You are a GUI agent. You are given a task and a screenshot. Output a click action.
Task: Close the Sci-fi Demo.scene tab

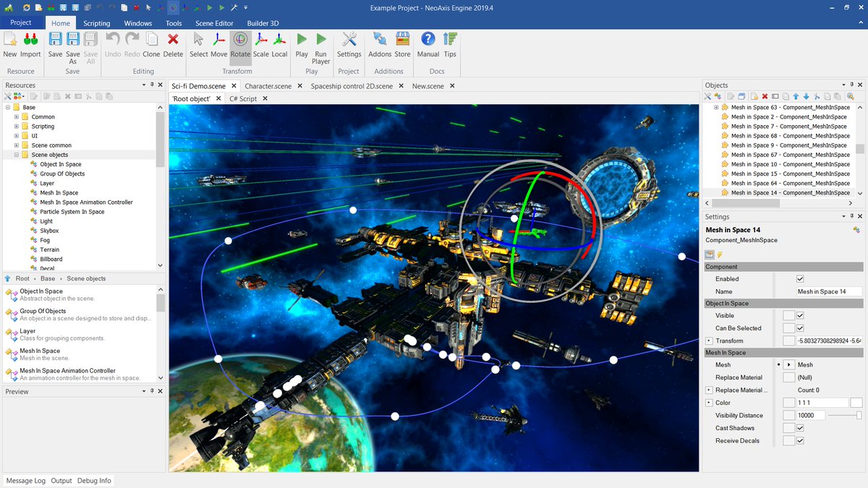click(234, 86)
